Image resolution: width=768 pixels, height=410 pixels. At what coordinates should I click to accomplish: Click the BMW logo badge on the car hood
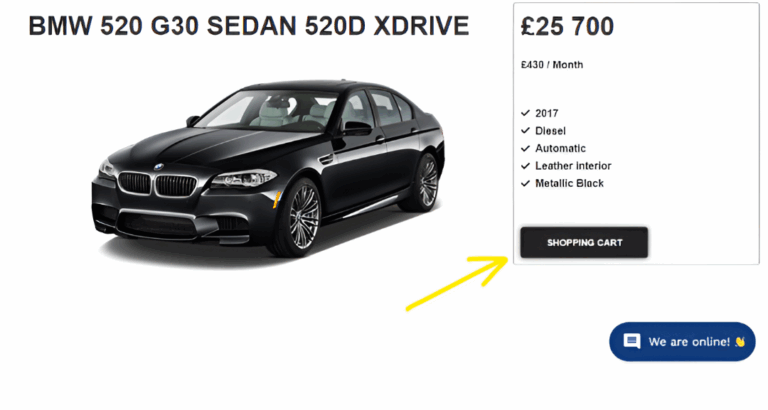coord(159,167)
